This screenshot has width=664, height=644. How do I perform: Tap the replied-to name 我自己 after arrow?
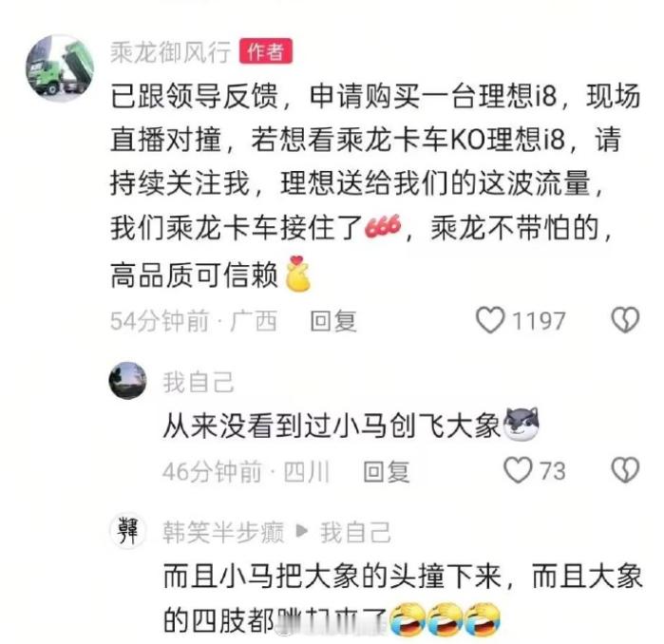[355, 532]
